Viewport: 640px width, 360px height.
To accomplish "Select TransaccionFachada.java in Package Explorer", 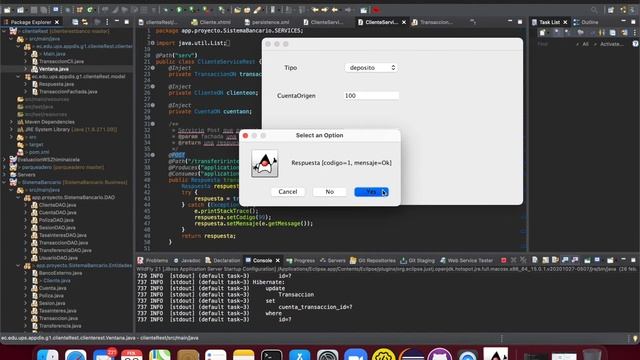I will (x=68, y=92).
